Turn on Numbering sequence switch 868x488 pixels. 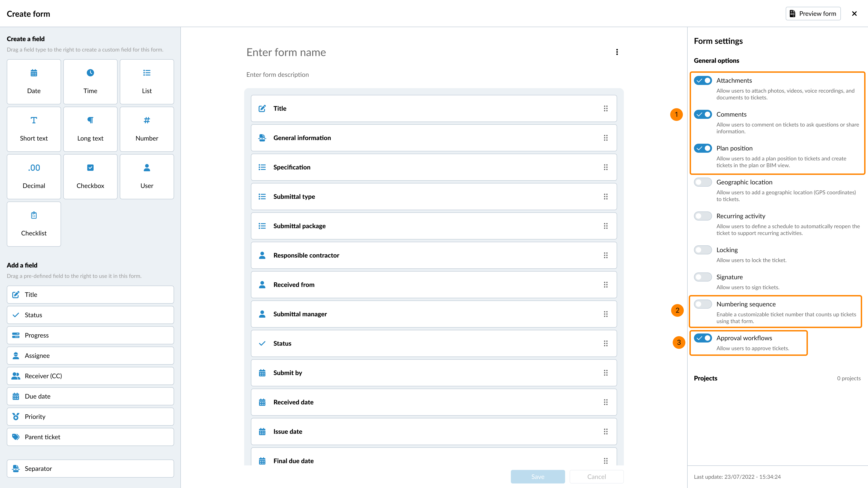coord(703,304)
